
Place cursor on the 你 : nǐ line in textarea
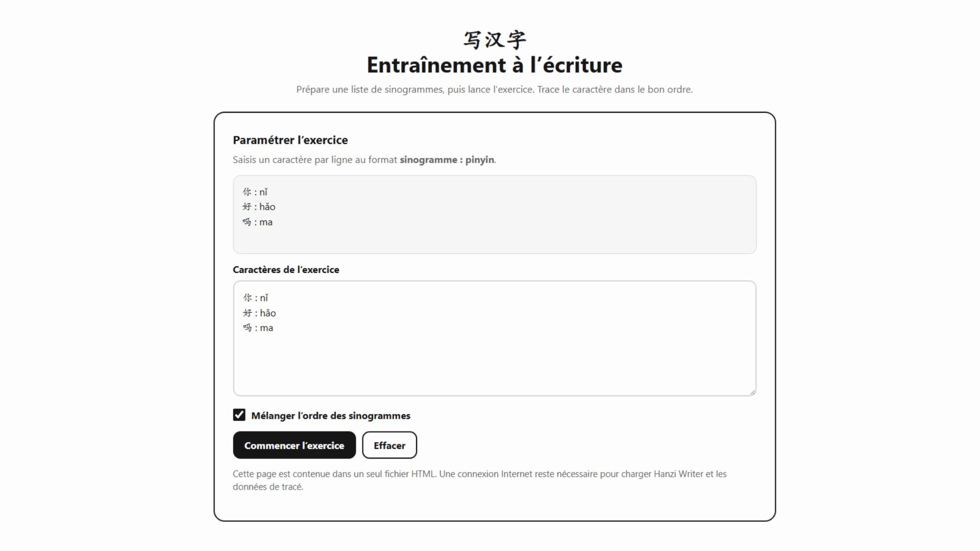pyautogui.click(x=256, y=297)
